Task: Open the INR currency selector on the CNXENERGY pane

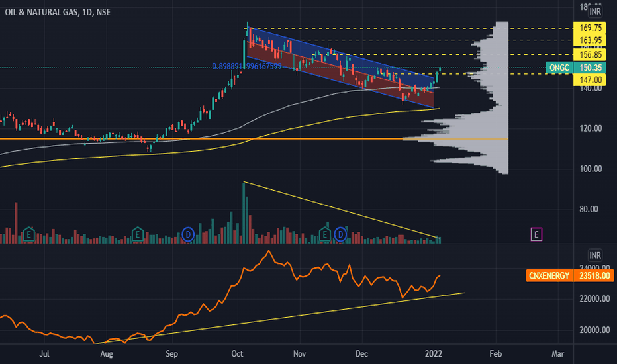Action: pos(595,255)
